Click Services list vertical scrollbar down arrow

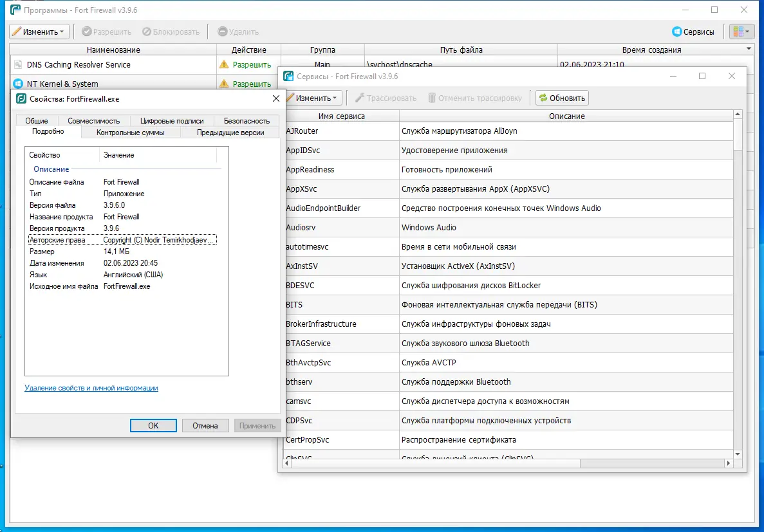click(x=737, y=454)
